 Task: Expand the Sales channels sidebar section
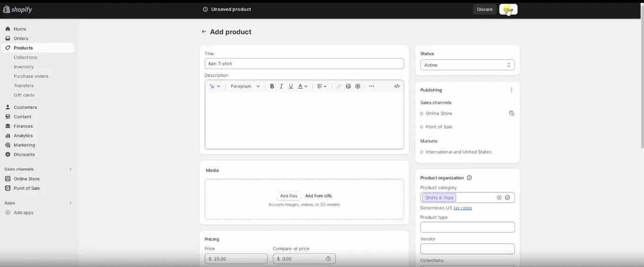(x=70, y=169)
